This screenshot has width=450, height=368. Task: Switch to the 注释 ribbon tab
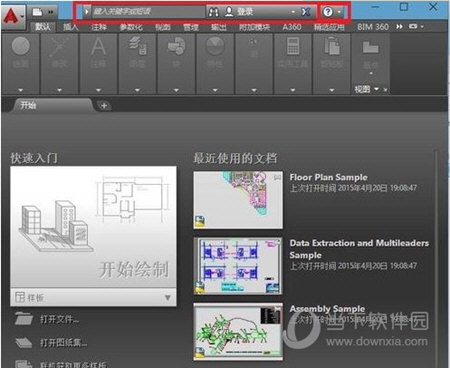[99, 27]
